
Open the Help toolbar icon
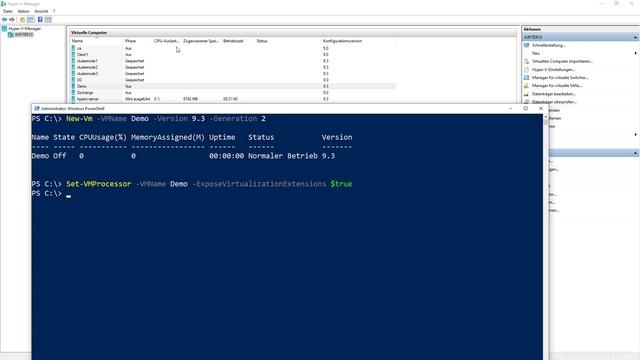(x=40, y=20)
